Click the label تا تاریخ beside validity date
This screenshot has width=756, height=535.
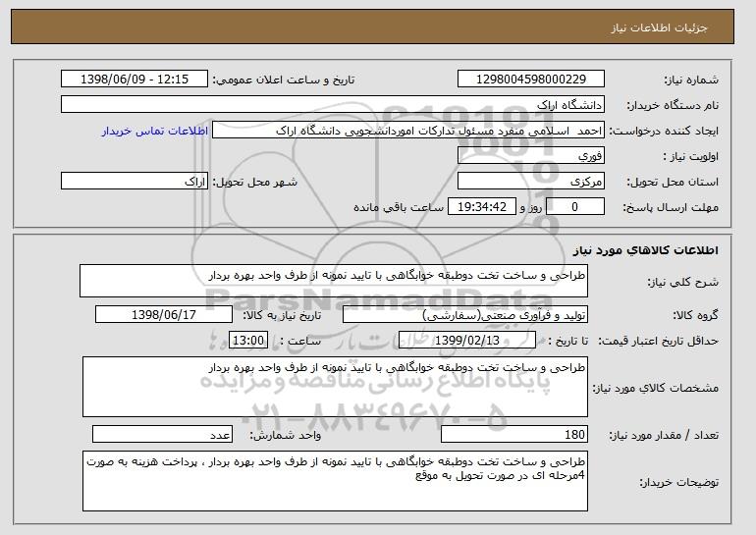(x=567, y=341)
